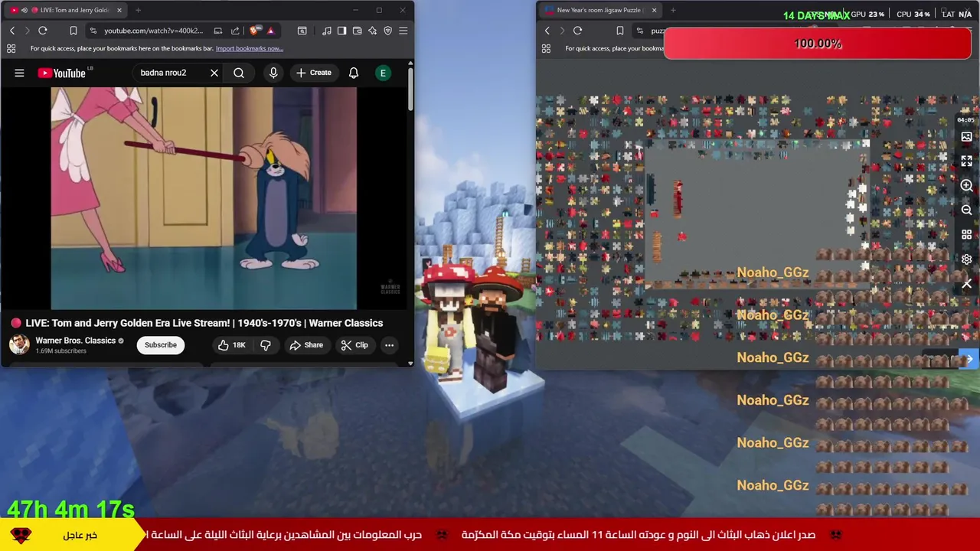The width and height of the screenshot is (980, 551).
Task: Open YouTube notifications bell
Action: tap(354, 73)
